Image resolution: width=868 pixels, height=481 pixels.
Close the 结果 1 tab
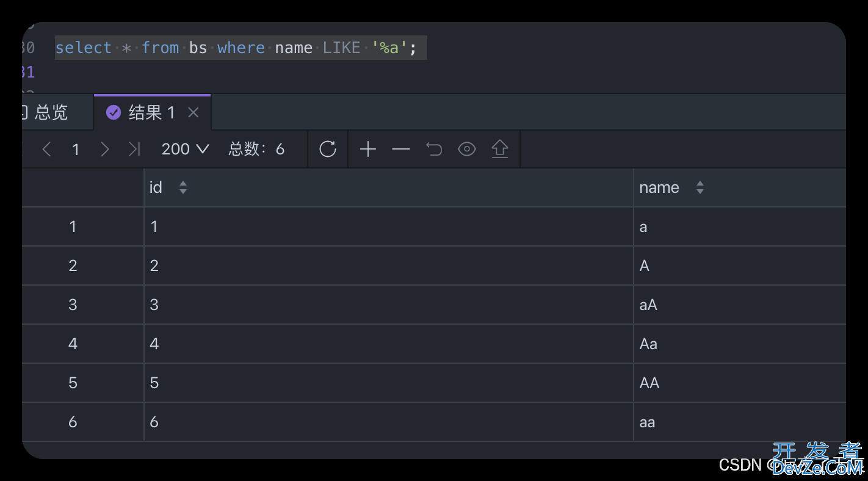pos(193,112)
